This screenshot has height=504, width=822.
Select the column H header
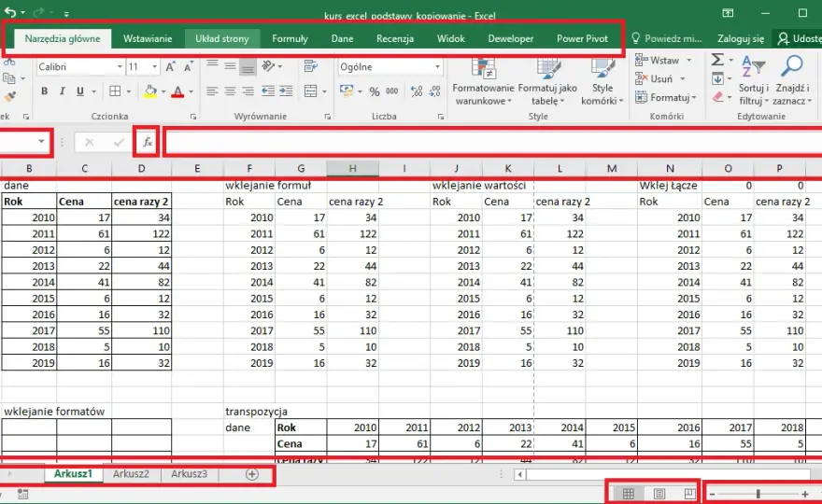[x=352, y=168]
